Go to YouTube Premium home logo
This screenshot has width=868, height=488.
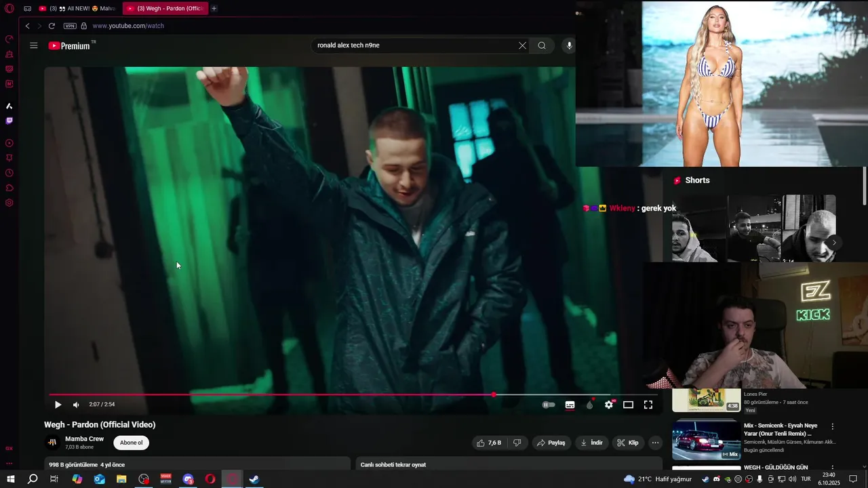tap(70, 45)
